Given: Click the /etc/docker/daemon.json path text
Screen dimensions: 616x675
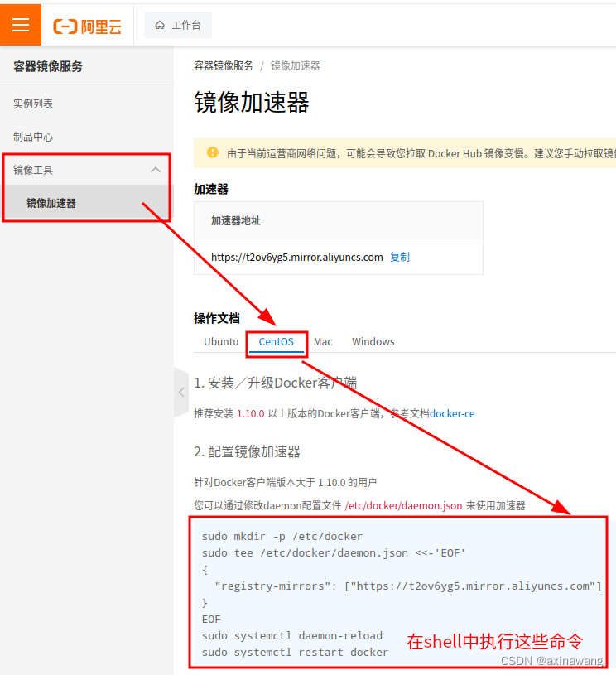Looking at the screenshot, I should [403, 505].
